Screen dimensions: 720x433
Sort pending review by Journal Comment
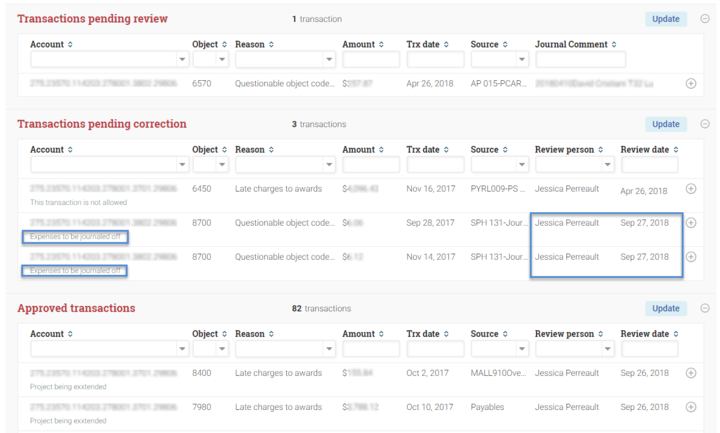614,45
